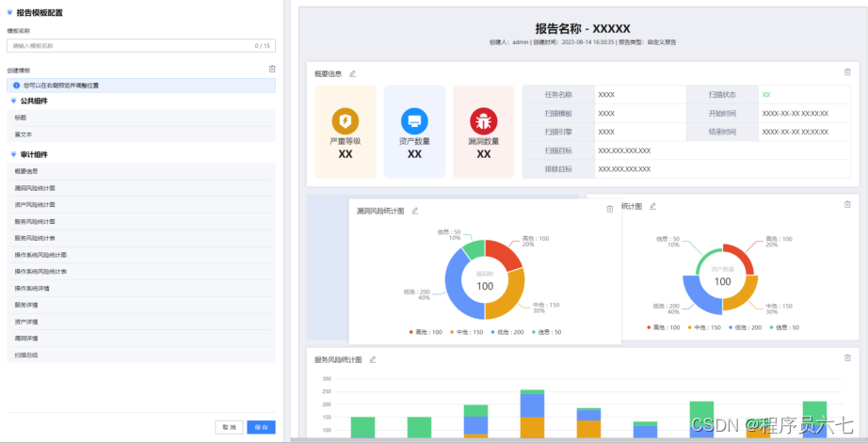Viewport: 868px width, 443px height.
Task: Select the 扫描总结 component
Action: point(141,356)
